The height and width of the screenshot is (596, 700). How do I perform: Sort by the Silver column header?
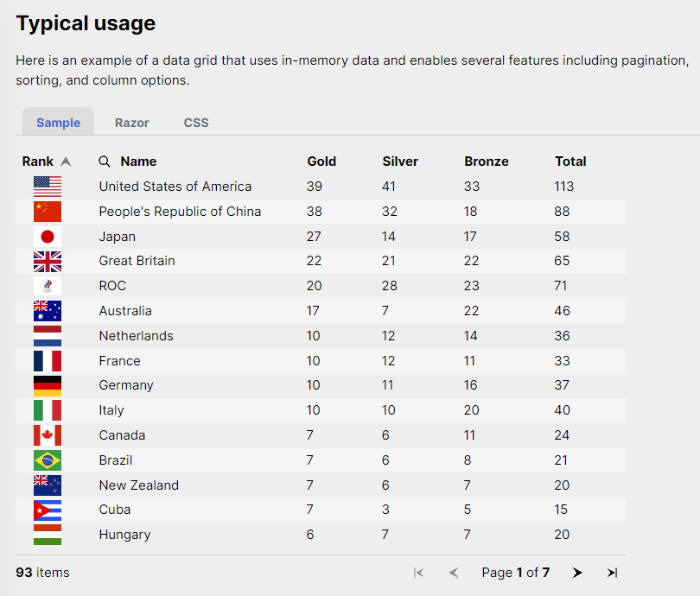click(x=400, y=162)
